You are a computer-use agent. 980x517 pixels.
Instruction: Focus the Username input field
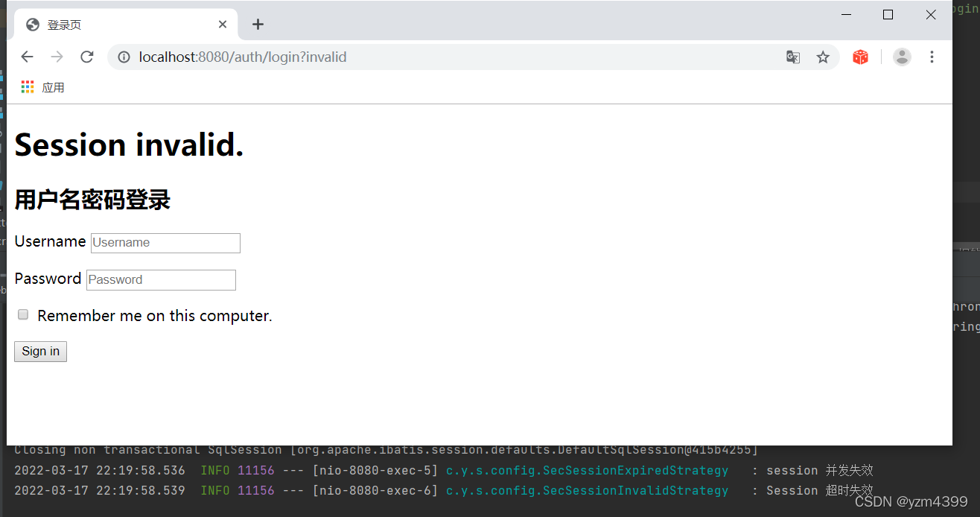[165, 243]
